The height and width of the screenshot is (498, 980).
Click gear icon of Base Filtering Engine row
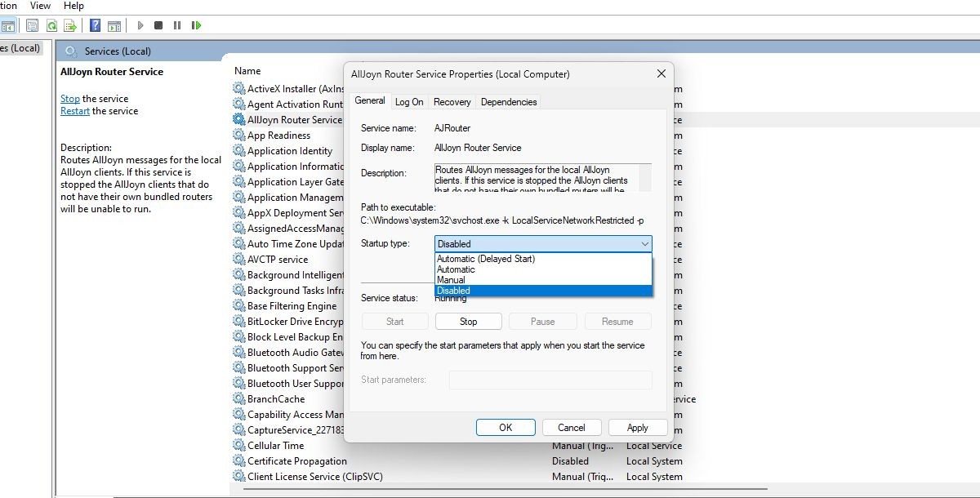click(238, 305)
